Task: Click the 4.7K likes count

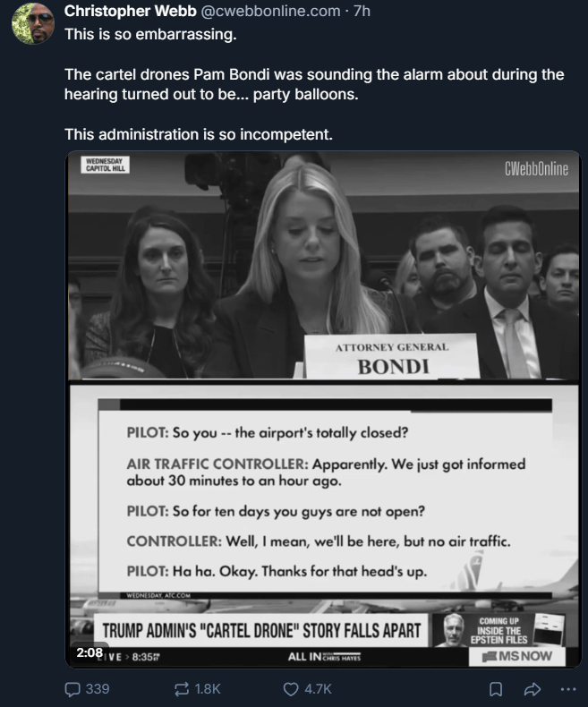Action: click(x=318, y=689)
